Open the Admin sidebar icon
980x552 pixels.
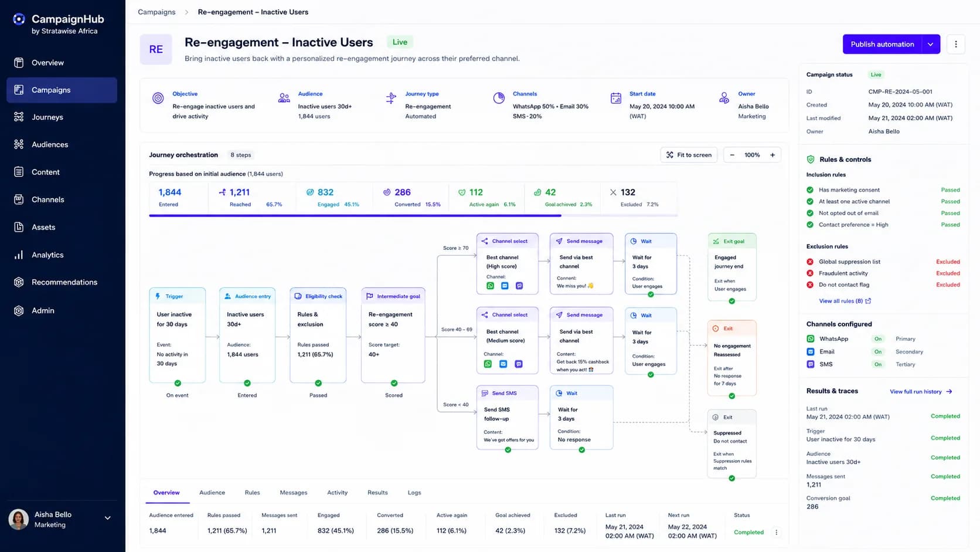pyautogui.click(x=19, y=310)
